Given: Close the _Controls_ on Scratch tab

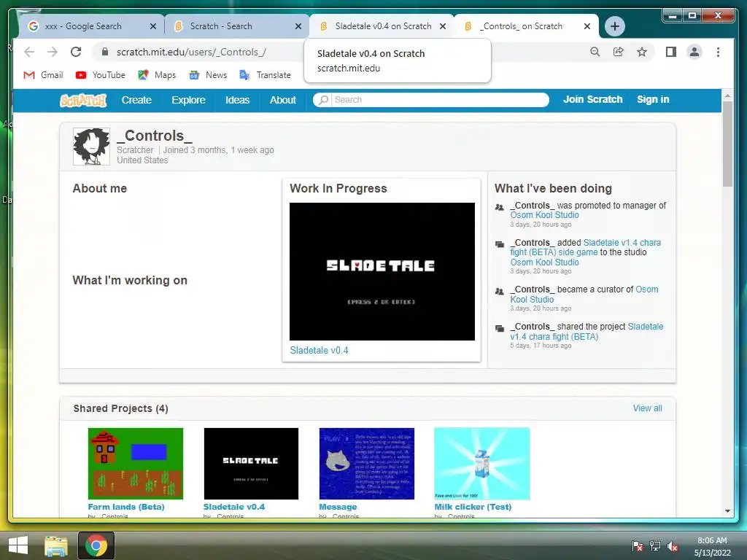Looking at the screenshot, I should click(587, 26).
